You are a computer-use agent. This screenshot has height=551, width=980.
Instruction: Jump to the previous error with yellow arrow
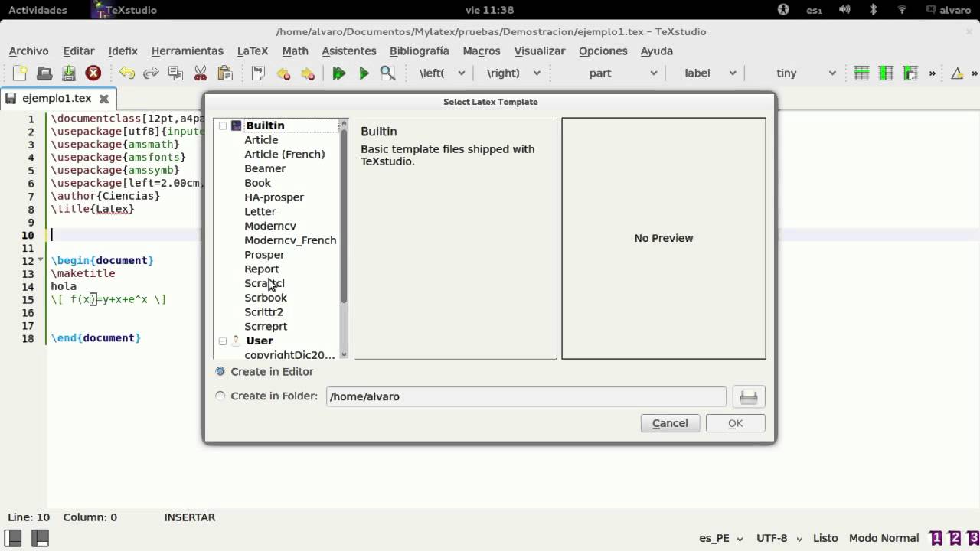(283, 73)
